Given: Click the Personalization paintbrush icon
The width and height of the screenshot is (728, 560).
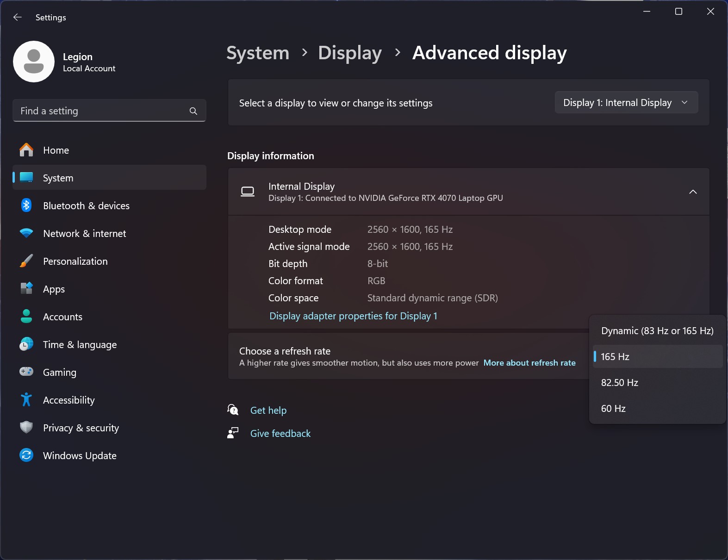Looking at the screenshot, I should pos(26,261).
